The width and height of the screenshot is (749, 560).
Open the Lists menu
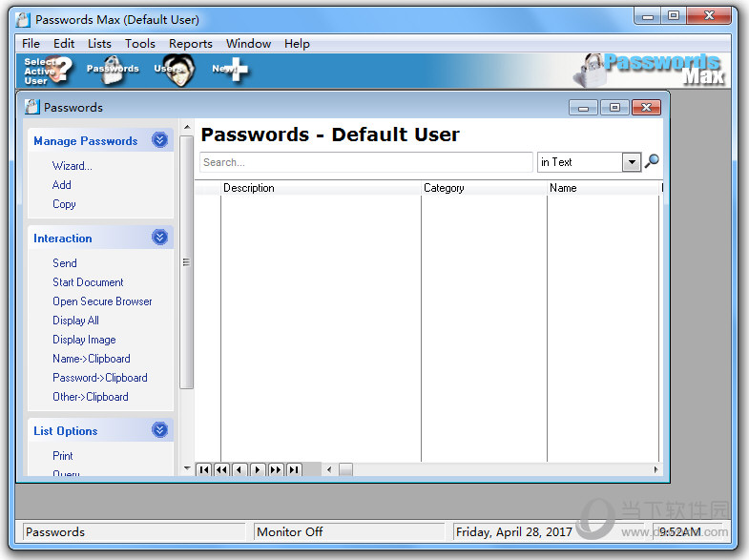[x=99, y=44]
